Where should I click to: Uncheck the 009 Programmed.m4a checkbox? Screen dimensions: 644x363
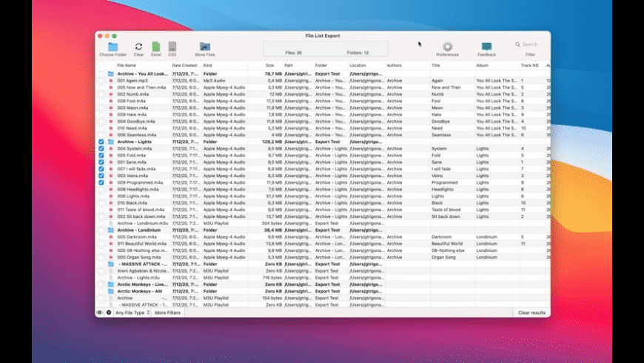click(101, 182)
